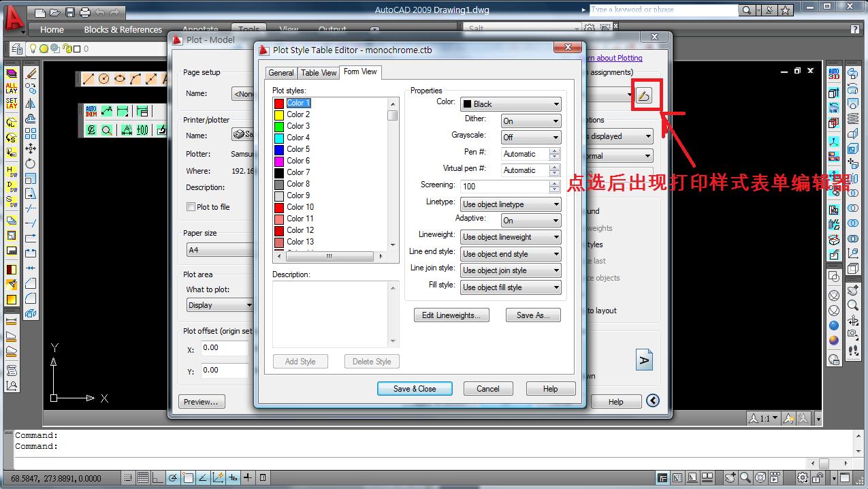Image resolution: width=868 pixels, height=489 pixels.
Task: Click the ALL LAY toolbar icon
Action: (12, 88)
